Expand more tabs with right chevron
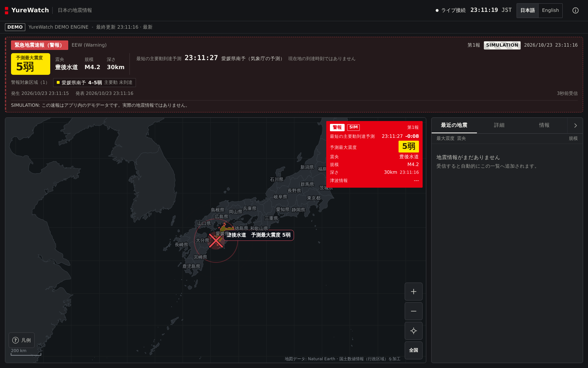Viewport: 588px width, 368px height. point(575,125)
